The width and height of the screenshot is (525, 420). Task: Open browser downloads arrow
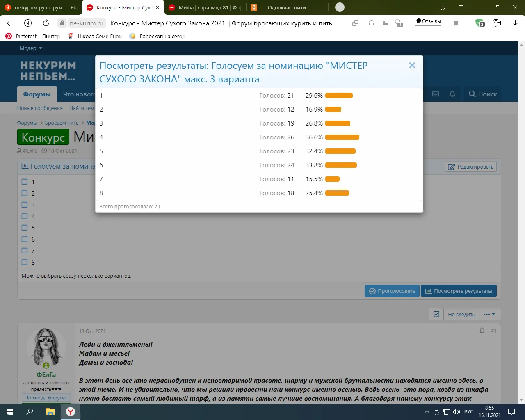[516, 23]
